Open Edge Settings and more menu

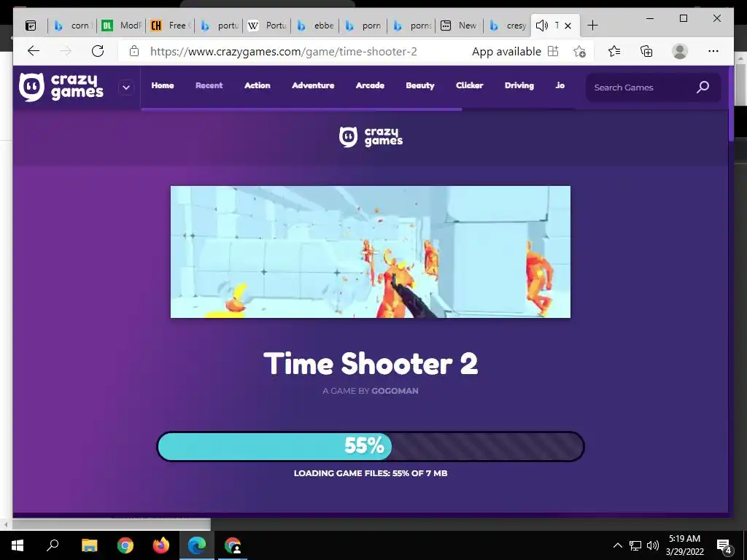(x=713, y=51)
